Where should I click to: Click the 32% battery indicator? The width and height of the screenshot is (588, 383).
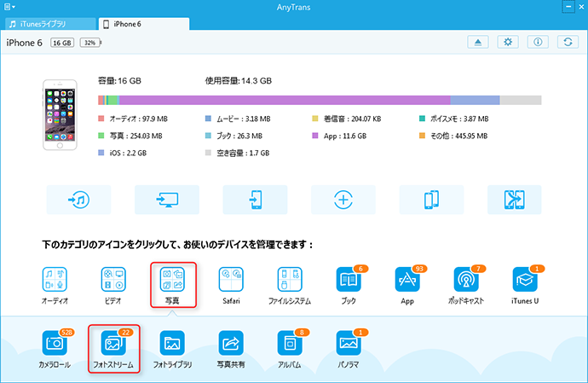90,43
